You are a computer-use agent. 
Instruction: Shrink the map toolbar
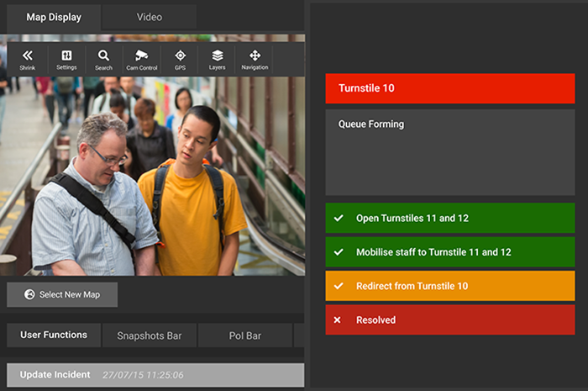pyautogui.click(x=28, y=60)
